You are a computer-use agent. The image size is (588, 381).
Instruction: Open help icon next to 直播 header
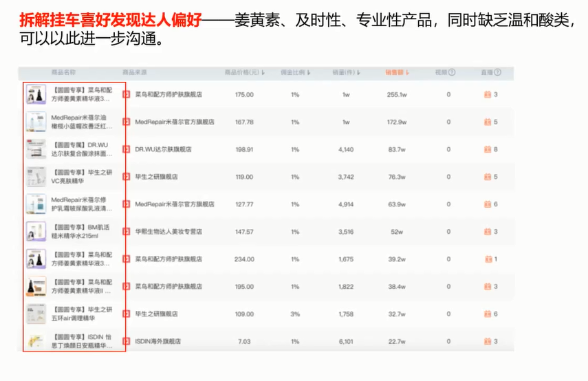click(498, 72)
